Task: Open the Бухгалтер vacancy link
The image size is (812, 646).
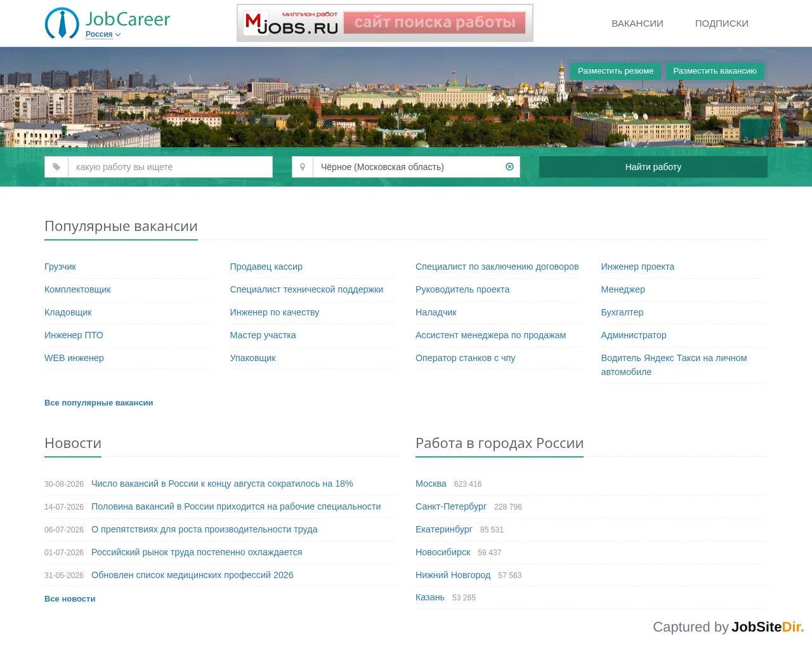Action: pyautogui.click(x=622, y=312)
